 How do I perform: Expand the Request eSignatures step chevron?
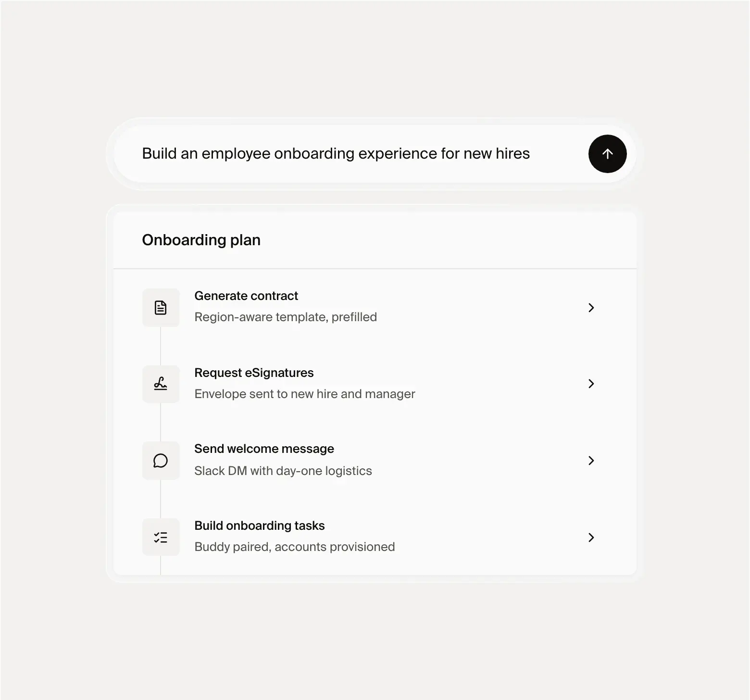pyautogui.click(x=591, y=384)
